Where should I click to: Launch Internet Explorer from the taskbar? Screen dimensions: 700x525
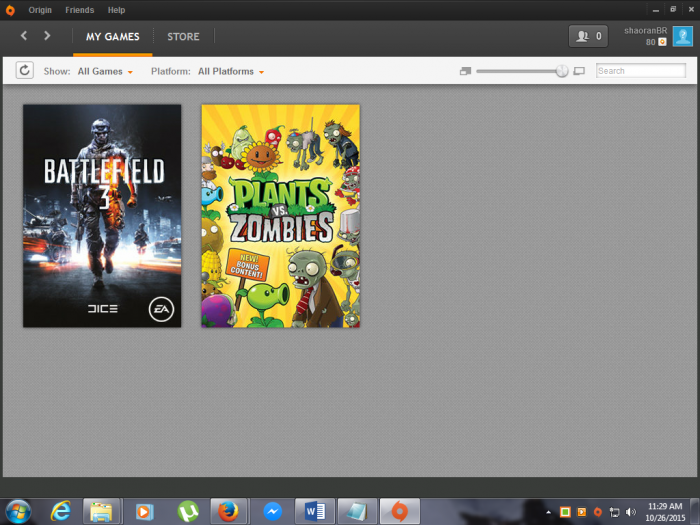tap(60, 511)
